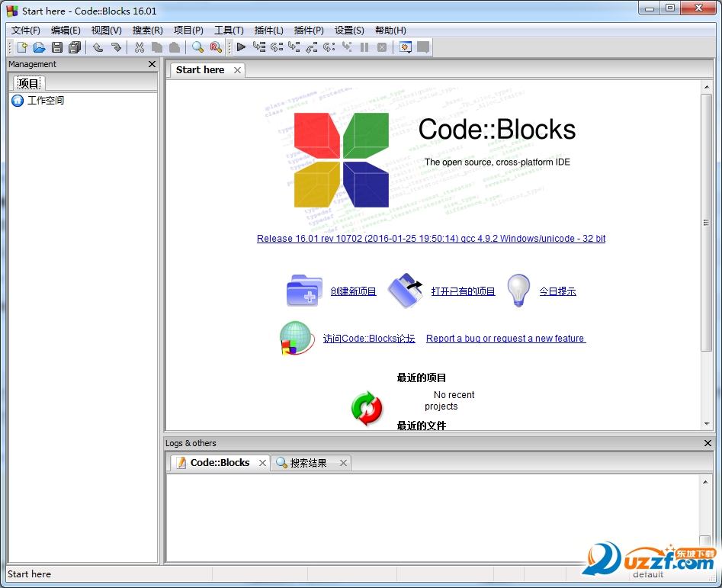Open the 设置(S) menu
Viewport: 722px width, 588px height.
(x=349, y=31)
